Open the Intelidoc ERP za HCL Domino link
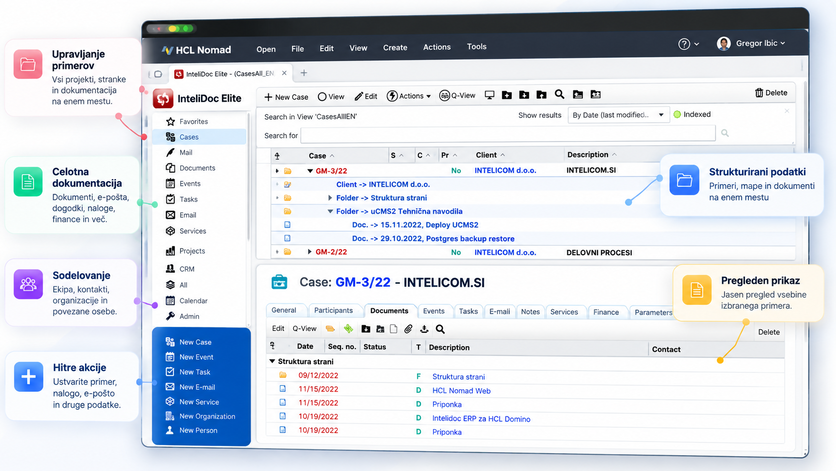The height and width of the screenshot is (471, 836). [x=481, y=419]
